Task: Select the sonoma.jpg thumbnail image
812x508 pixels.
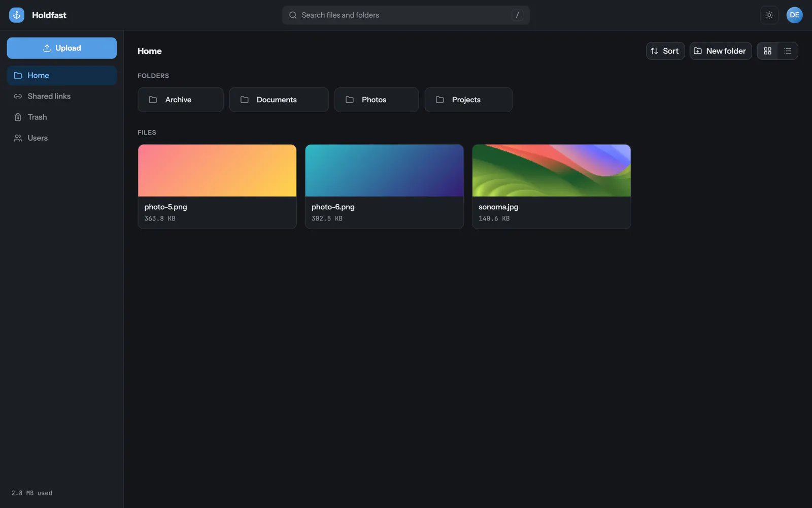Action: (552, 171)
